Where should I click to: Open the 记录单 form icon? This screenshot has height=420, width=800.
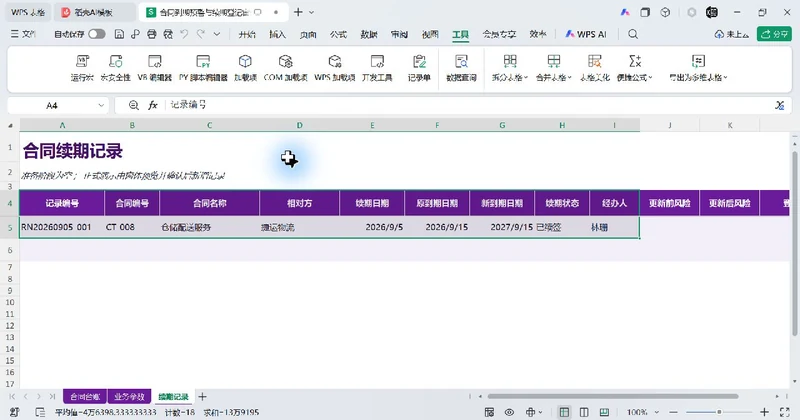click(x=419, y=62)
